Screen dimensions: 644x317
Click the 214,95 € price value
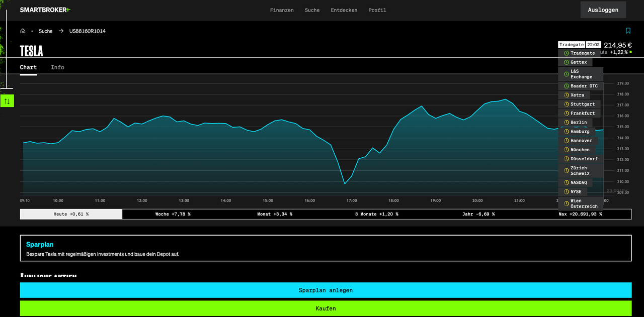pyautogui.click(x=618, y=45)
